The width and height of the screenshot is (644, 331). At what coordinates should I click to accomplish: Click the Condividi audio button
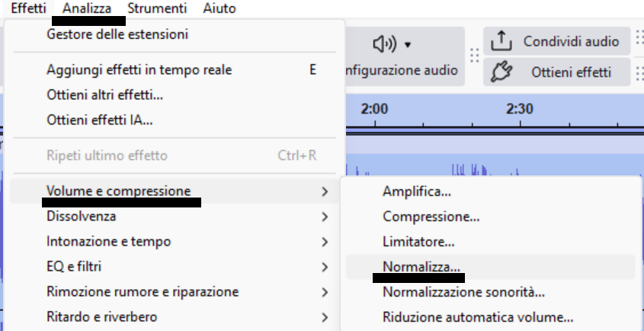(556, 41)
